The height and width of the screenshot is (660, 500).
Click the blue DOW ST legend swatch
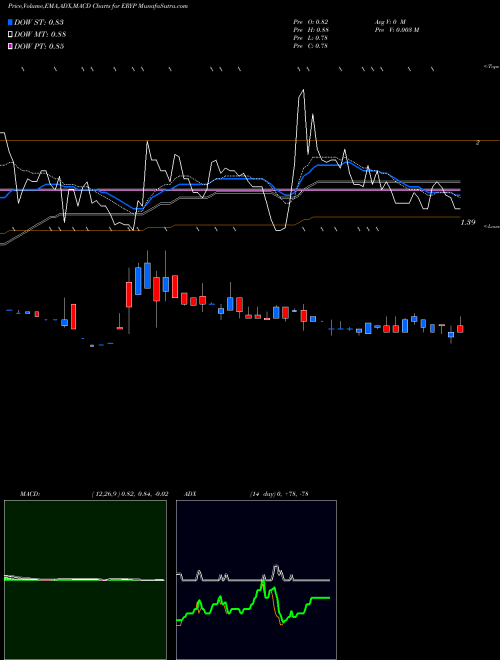tap(10, 22)
